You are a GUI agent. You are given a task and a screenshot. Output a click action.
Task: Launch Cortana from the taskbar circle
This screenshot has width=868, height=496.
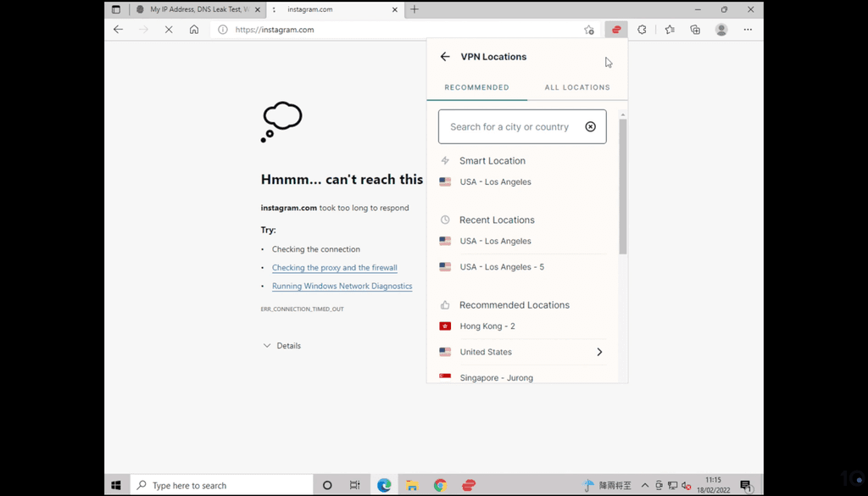click(x=327, y=486)
